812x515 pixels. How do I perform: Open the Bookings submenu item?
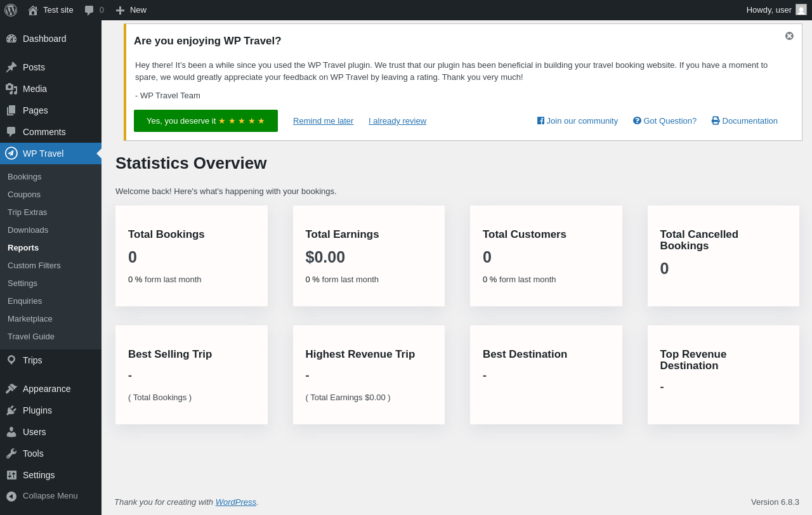tap(25, 176)
